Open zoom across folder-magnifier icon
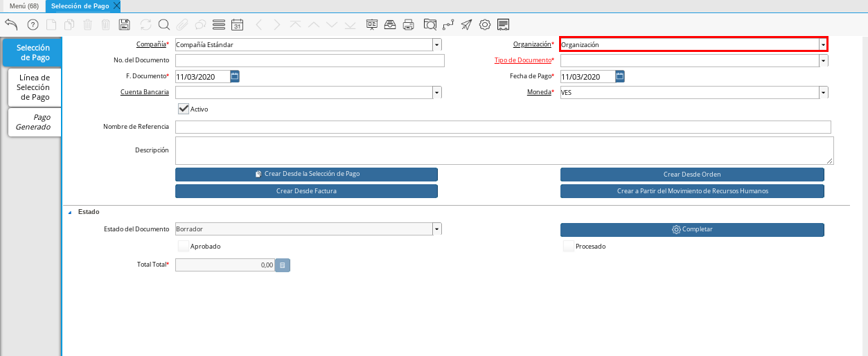This screenshot has width=868, height=356. coord(430,24)
